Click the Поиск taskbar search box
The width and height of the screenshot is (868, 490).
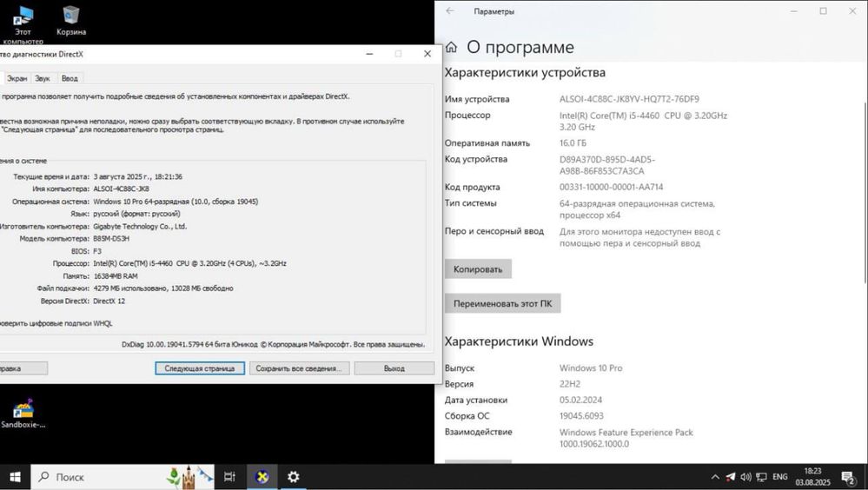pyautogui.click(x=122, y=477)
